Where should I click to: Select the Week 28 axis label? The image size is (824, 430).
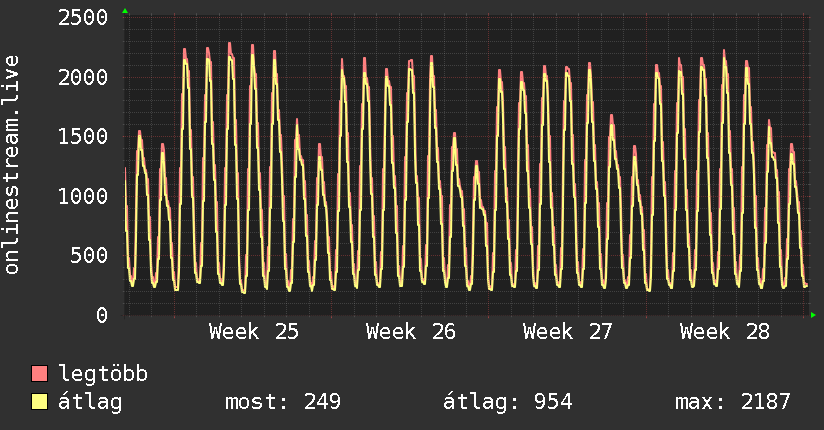click(725, 332)
